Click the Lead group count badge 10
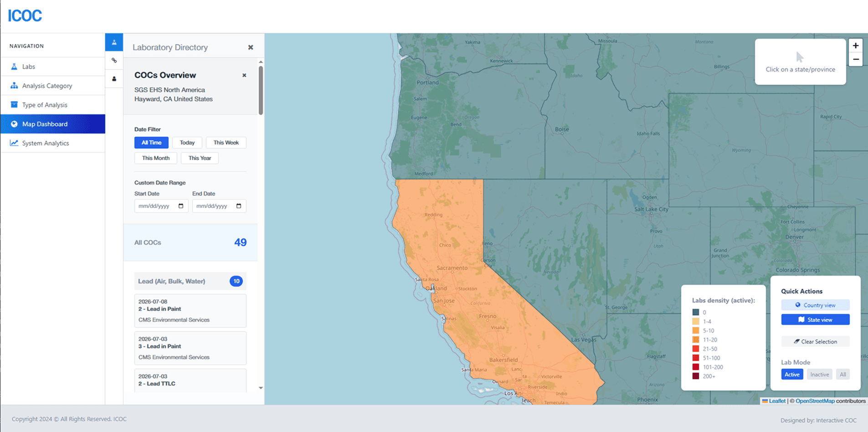The width and height of the screenshot is (868, 432). (x=236, y=281)
